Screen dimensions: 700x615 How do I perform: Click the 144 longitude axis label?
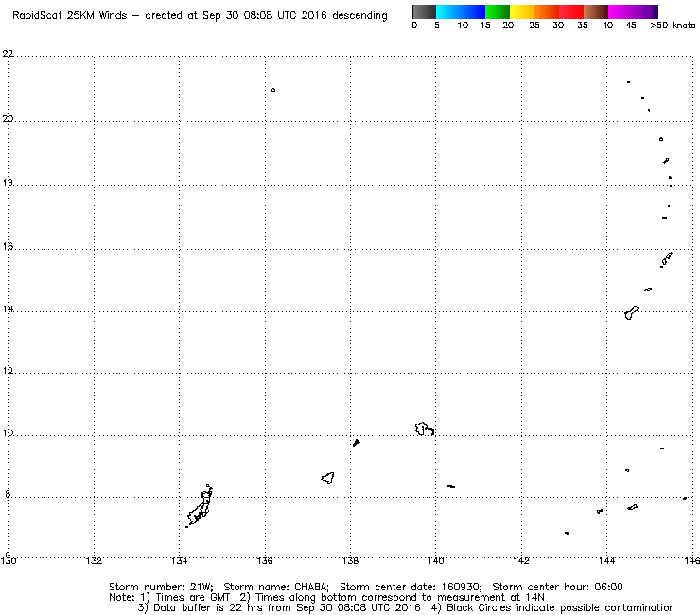point(606,560)
